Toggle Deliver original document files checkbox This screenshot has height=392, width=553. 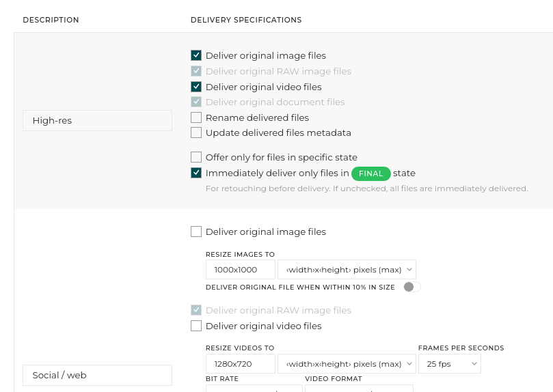pos(196,102)
